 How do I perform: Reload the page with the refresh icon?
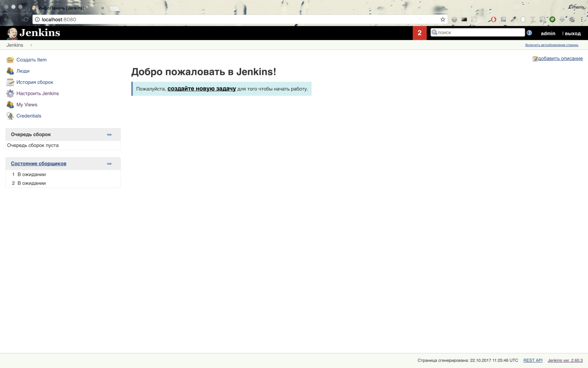(26, 20)
